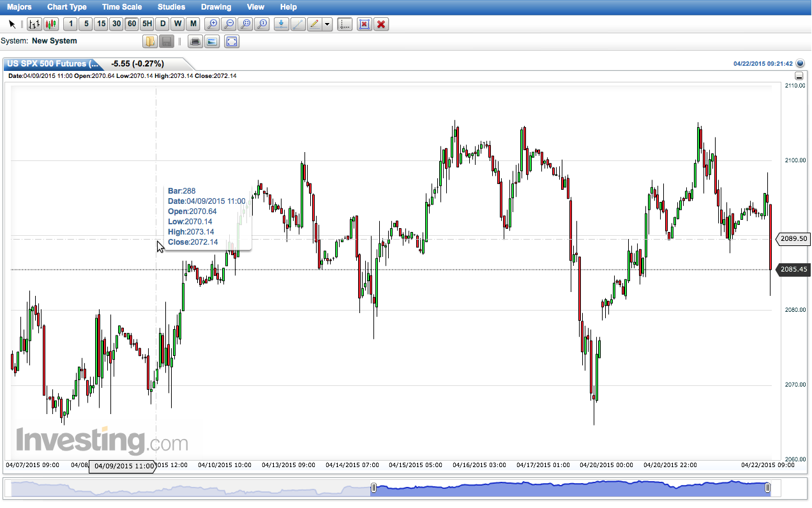
Task: Open the Chart Type menu
Action: (67, 7)
